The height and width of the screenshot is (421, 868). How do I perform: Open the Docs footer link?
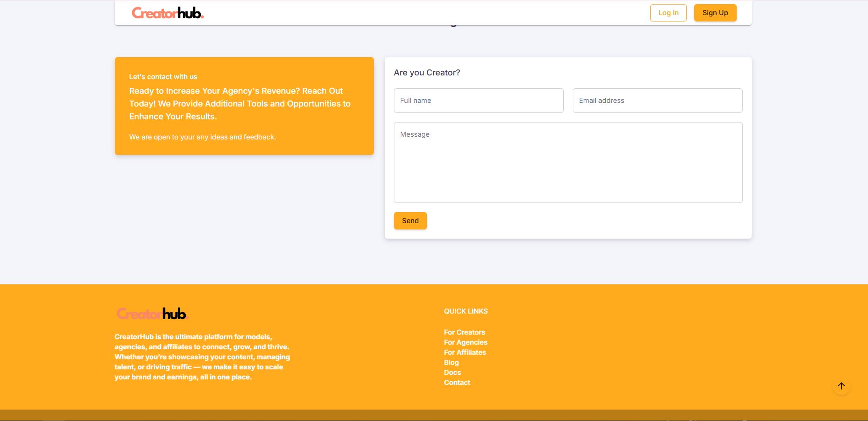tap(452, 373)
